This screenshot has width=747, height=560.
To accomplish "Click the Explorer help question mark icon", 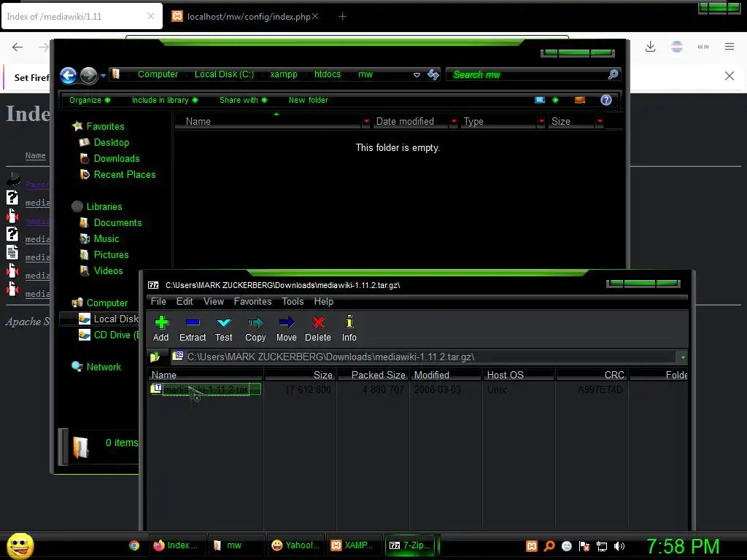I will pos(606,100).
